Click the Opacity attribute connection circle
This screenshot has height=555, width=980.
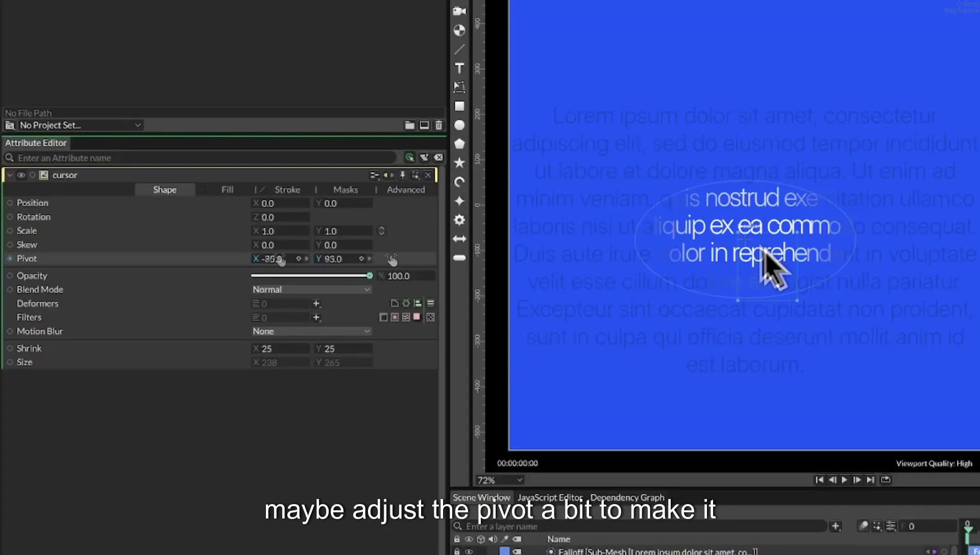10,275
